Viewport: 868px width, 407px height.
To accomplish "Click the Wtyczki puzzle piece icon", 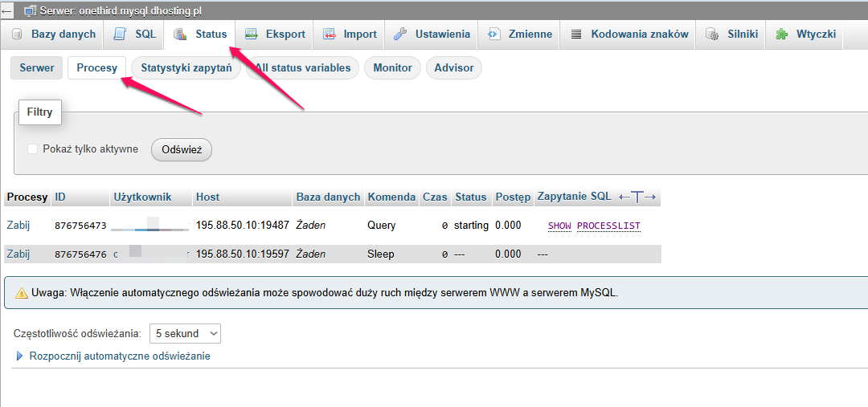I will (782, 35).
